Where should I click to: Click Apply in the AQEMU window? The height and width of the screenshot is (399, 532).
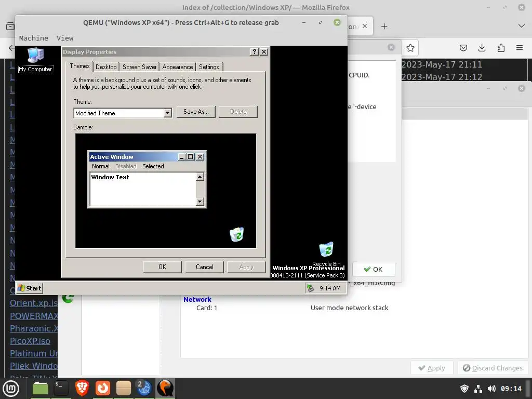[x=432, y=368]
